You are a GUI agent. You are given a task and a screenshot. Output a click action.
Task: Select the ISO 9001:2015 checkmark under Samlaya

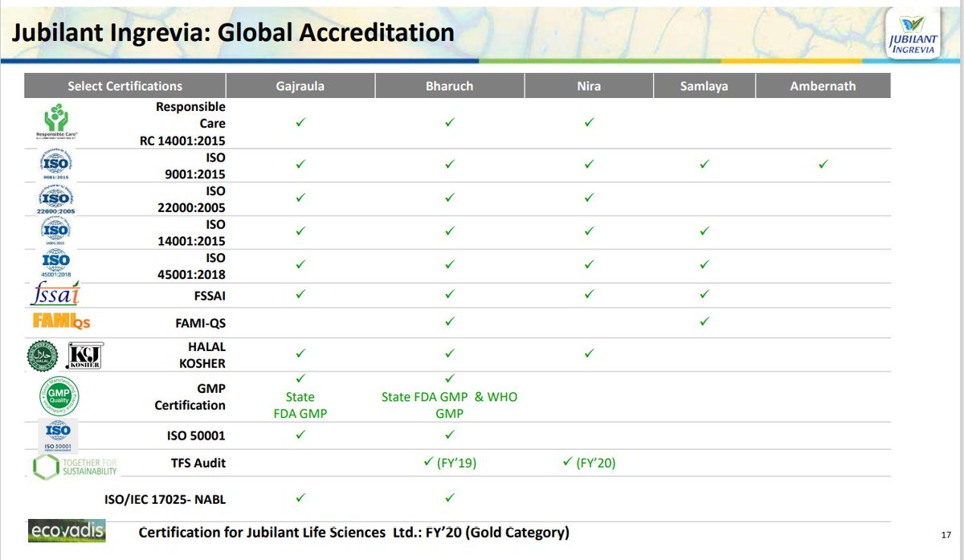(x=704, y=164)
